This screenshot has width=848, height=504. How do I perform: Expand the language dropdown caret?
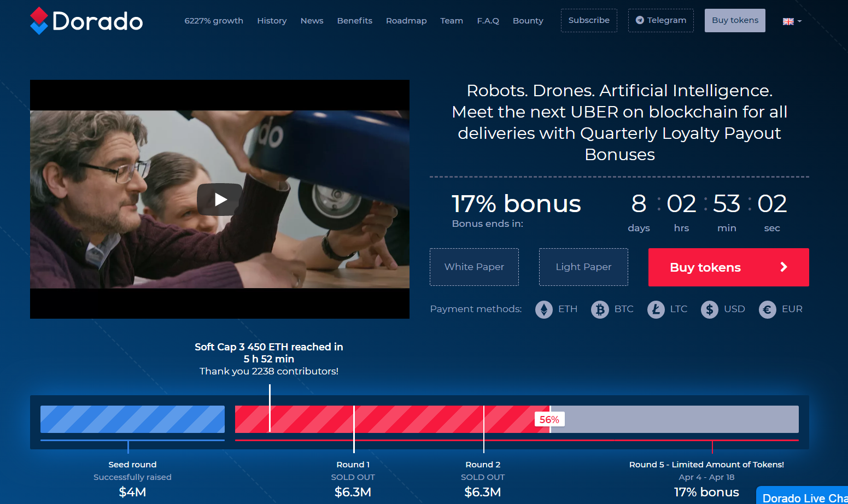pyautogui.click(x=799, y=21)
